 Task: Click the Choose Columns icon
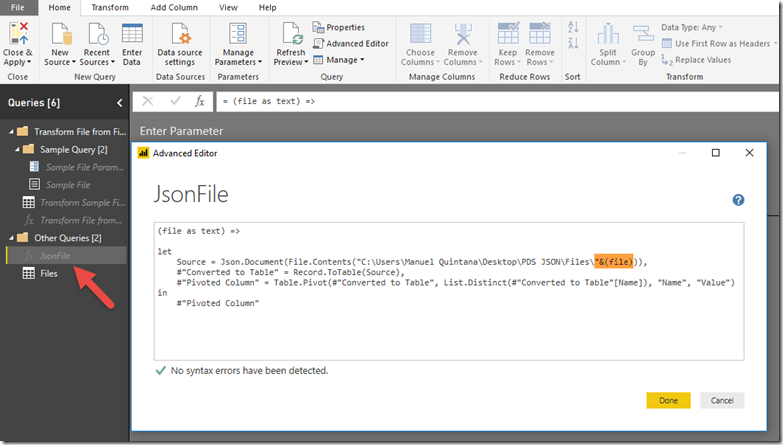(x=420, y=34)
